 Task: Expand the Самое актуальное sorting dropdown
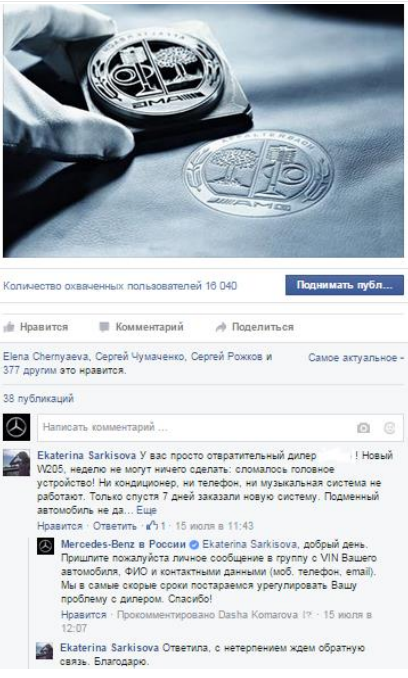[356, 358]
